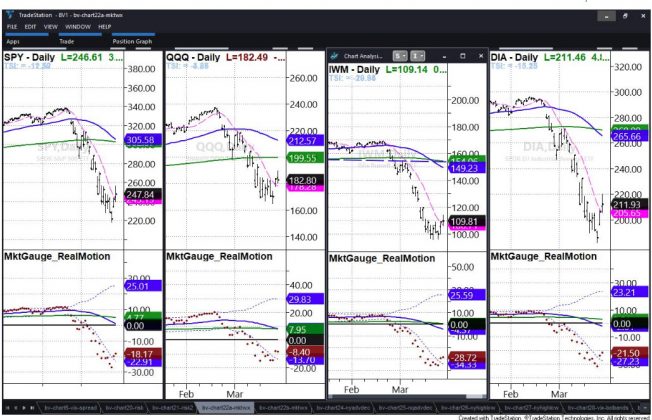Click the QQQ - Daily chart title
The image size is (652, 420).
coord(193,57)
